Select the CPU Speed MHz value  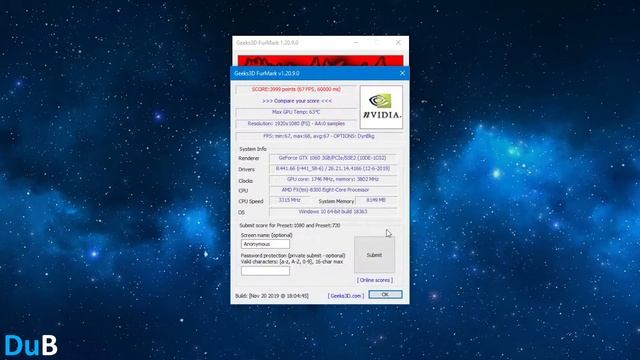click(289, 200)
